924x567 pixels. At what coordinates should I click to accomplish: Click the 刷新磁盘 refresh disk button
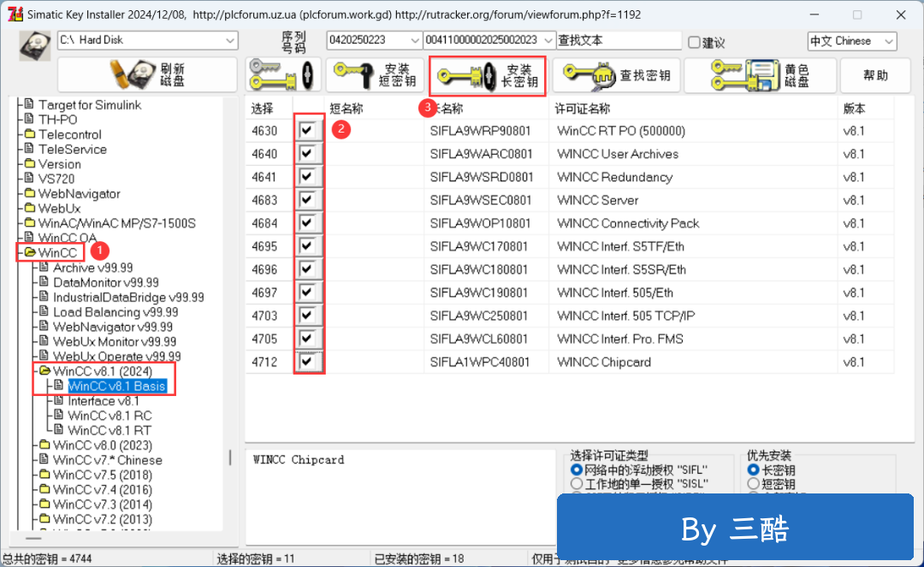click(147, 74)
